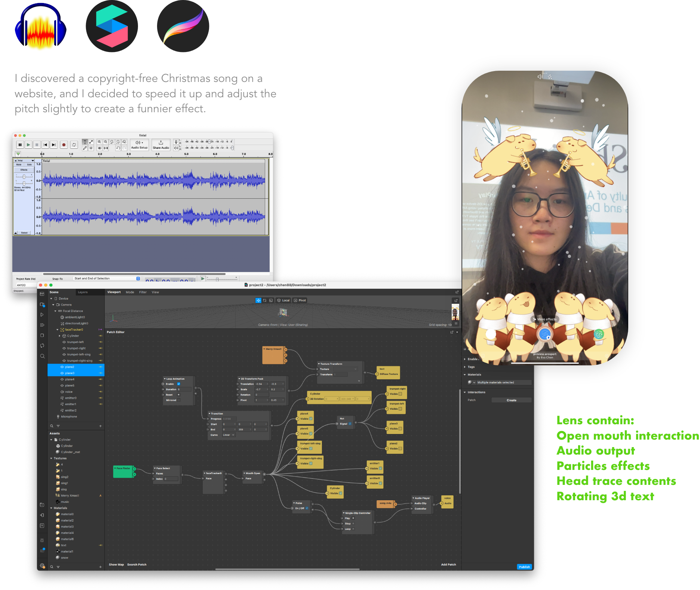Viewport: 700px width, 590px height.
Task: Click the layout panel icon atop sidebar
Action: pyautogui.click(x=42, y=294)
